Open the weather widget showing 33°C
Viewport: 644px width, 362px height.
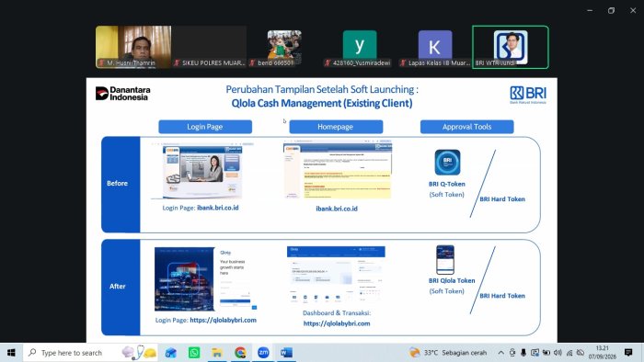click(x=448, y=353)
